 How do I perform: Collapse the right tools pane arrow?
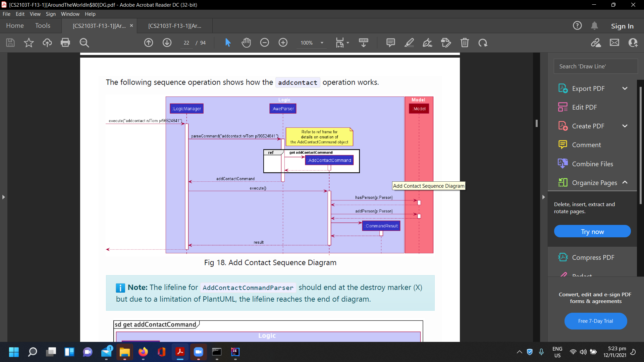[x=544, y=197]
